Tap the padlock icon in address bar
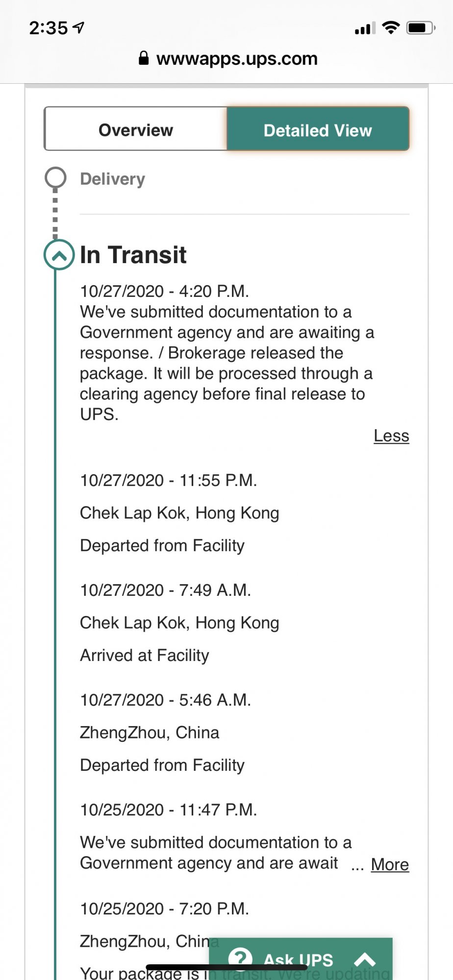The width and height of the screenshot is (453, 980). tap(144, 58)
